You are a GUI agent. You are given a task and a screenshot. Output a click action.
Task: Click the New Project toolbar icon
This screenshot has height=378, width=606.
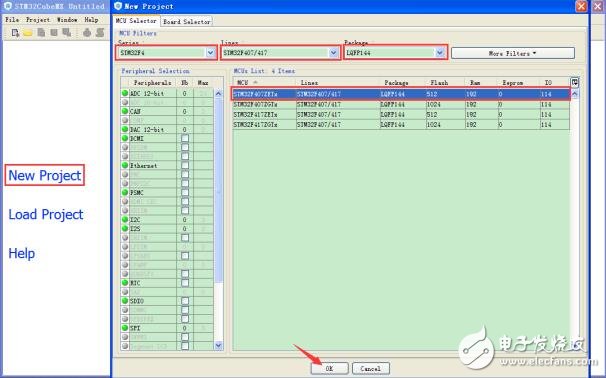[x=15, y=33]
